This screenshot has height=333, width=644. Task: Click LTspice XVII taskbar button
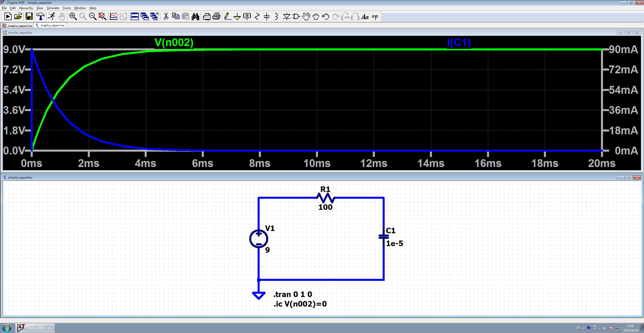coord(35,328)
